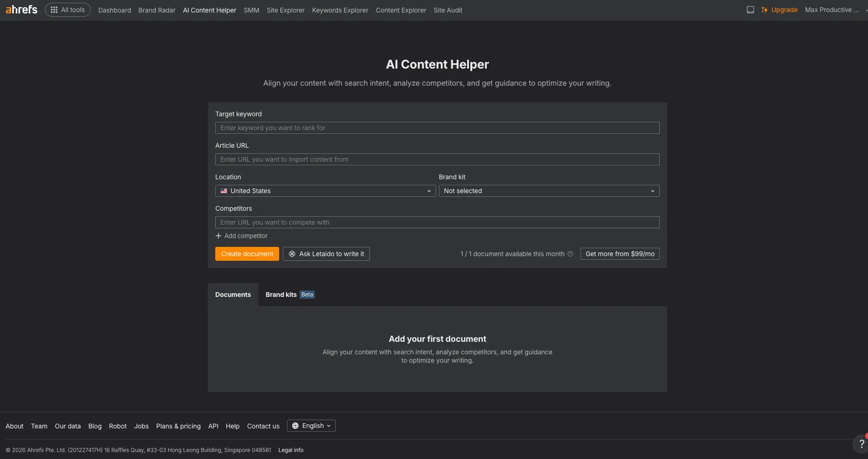
Task: Open the United States location dropdown
Action: (x=325, y=191)
